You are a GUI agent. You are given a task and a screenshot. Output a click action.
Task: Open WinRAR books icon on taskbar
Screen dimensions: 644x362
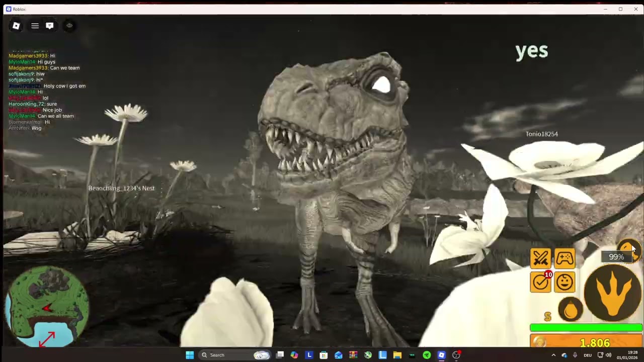(353, 355)
